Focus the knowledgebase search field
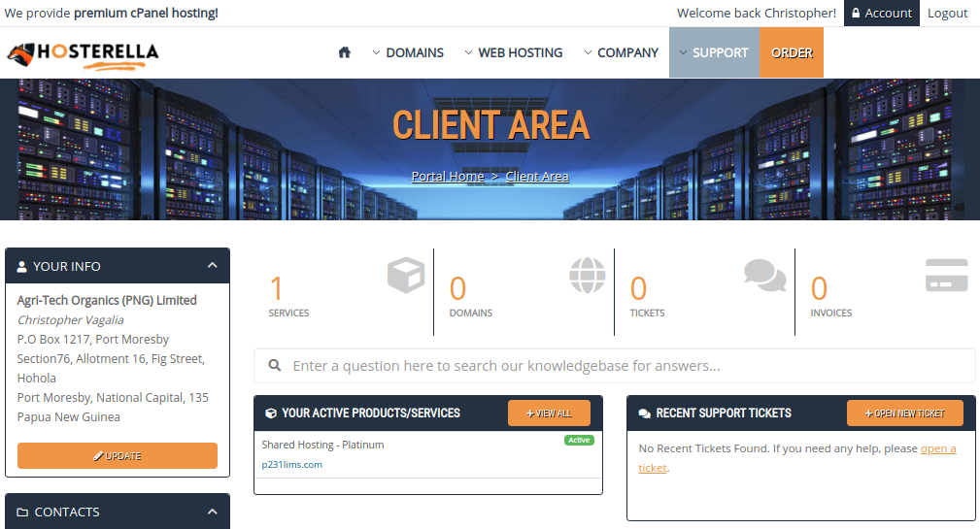 pyautogui.click(x=622, y=366)
